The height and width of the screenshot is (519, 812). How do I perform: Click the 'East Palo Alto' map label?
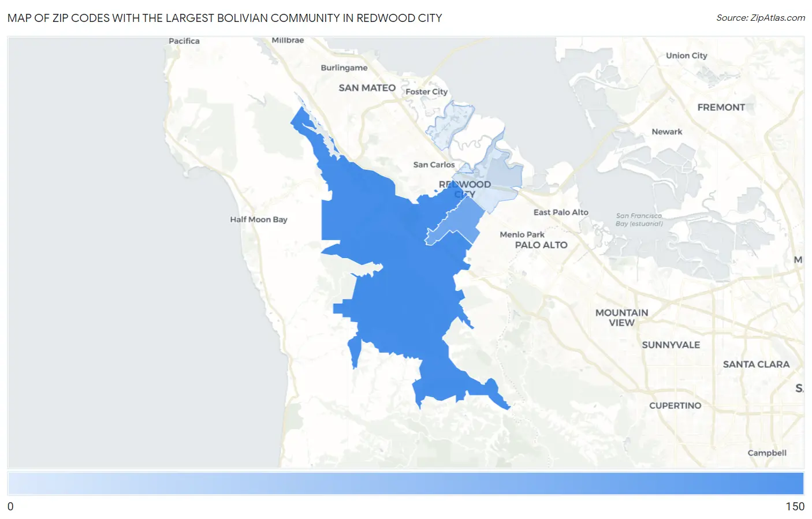561,212
